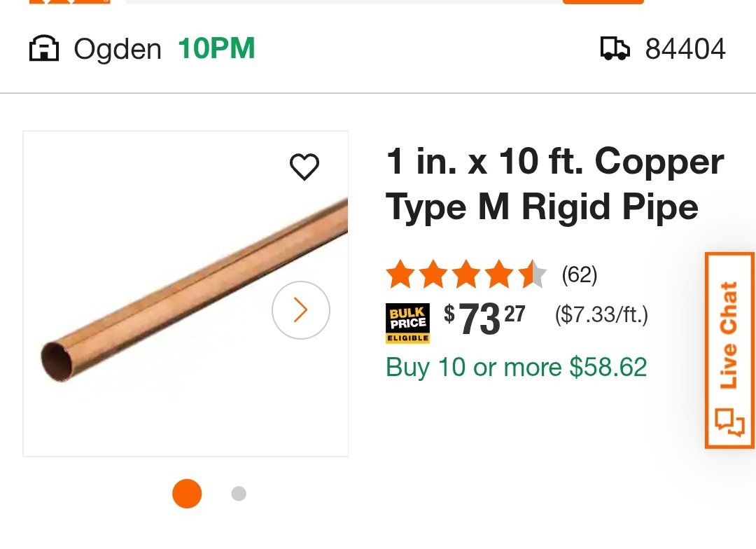Open the Live Chat side tab
The image size is (756, 549).
[729, 336]
